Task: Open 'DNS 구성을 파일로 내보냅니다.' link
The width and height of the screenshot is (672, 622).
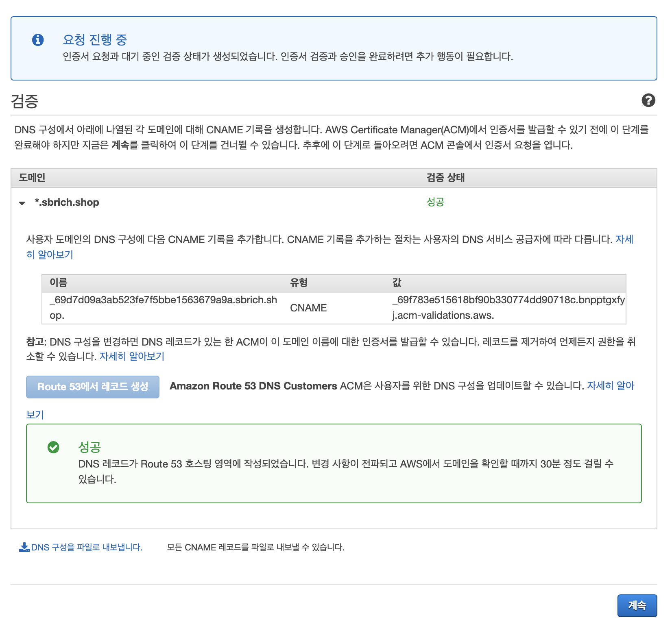Action: click(87, 547)
